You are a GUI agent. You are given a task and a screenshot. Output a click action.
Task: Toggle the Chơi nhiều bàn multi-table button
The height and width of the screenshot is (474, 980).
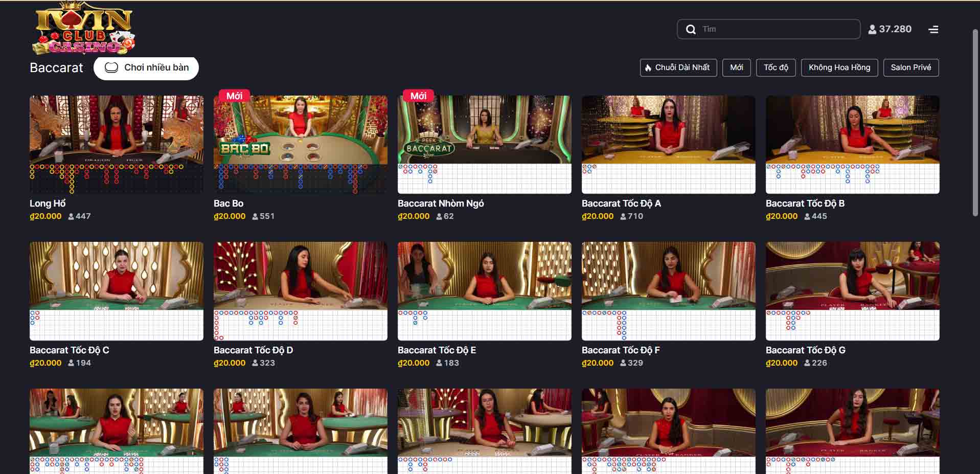(146, 68)
